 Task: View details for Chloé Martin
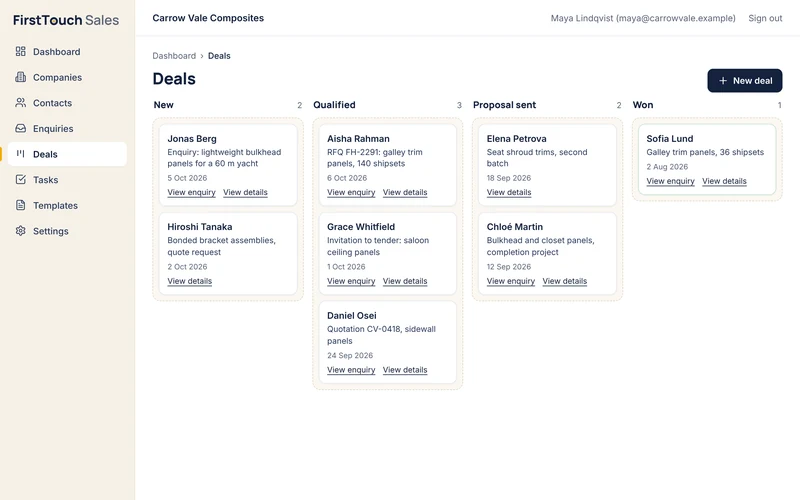pos(565,281)
